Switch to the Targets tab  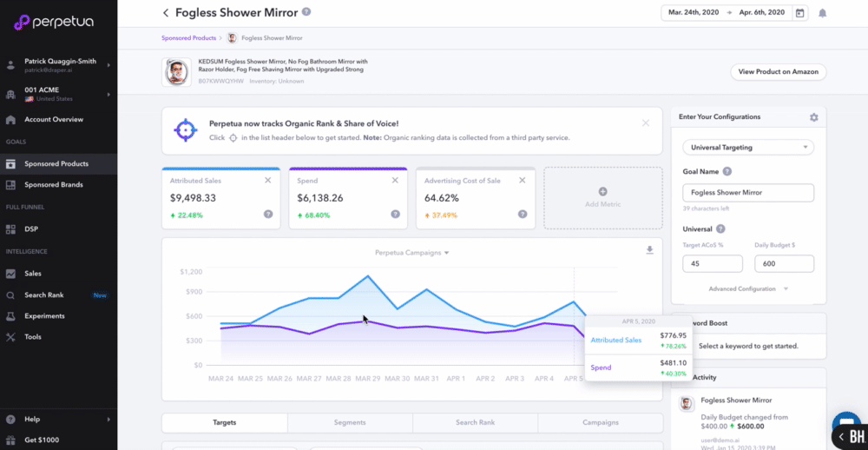tap(225, 422)
